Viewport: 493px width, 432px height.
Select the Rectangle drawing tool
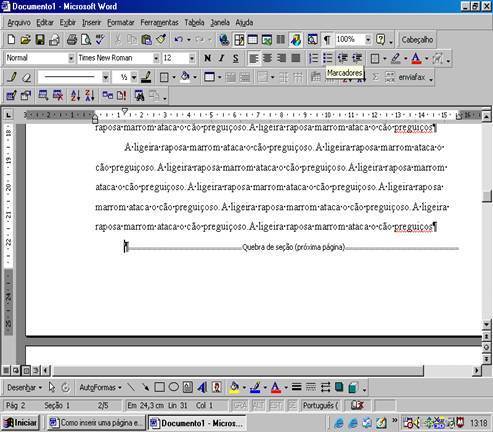tap(159, 387)
